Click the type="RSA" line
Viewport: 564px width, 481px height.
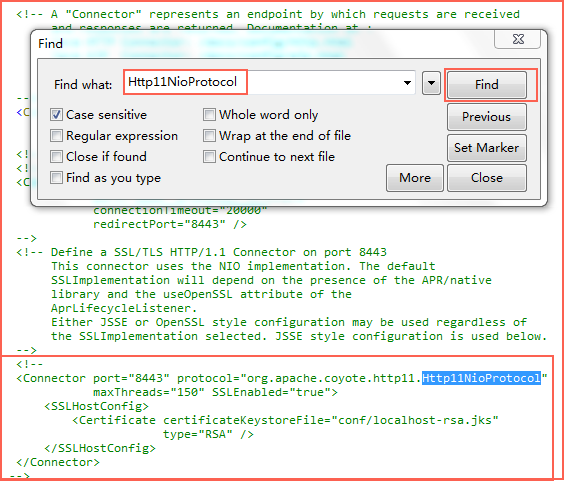(x=208, y=434)
